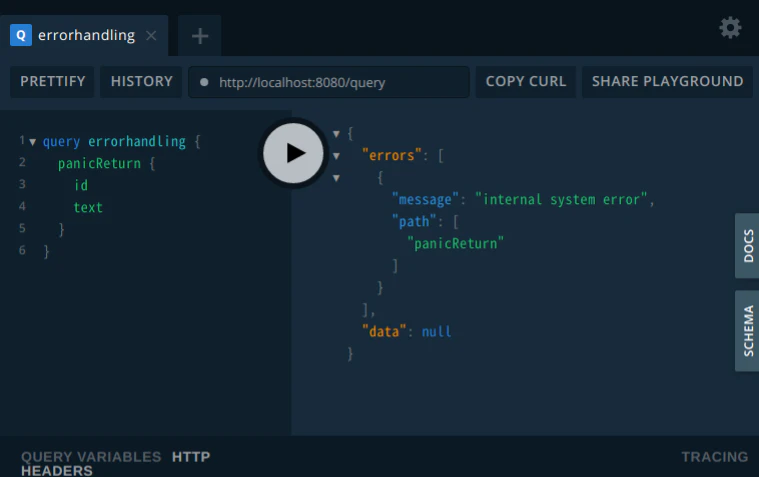
Task: Click the null value in response
Action: point(436,332)
